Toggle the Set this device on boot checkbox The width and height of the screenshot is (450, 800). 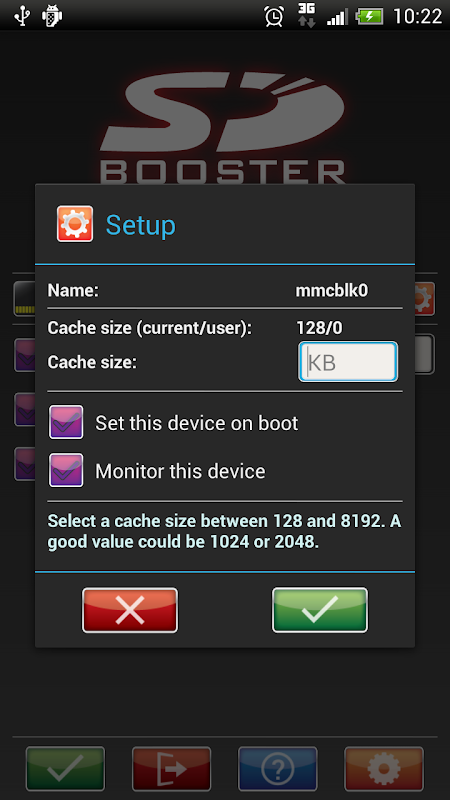click(66, 422)
